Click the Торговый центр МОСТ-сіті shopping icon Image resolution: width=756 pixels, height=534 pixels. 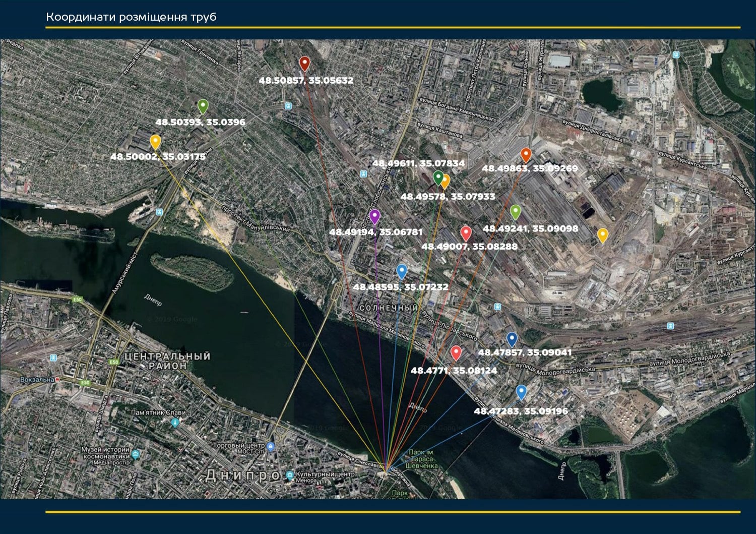point(271,446)
